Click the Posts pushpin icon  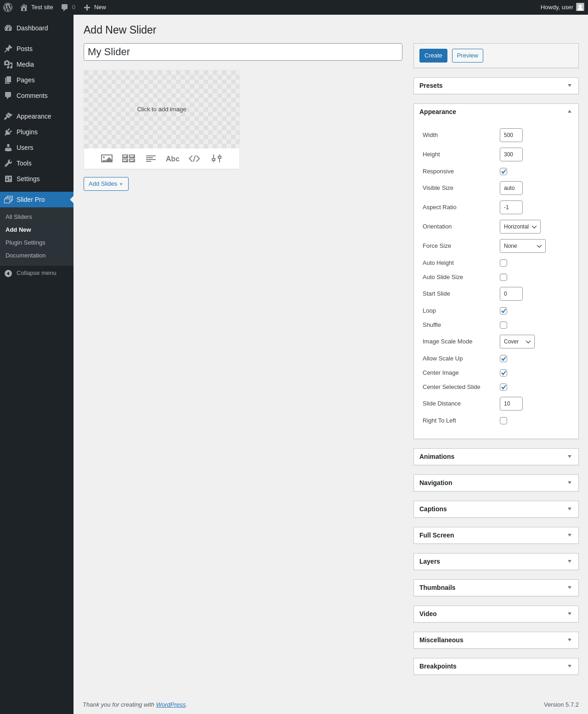8,49
